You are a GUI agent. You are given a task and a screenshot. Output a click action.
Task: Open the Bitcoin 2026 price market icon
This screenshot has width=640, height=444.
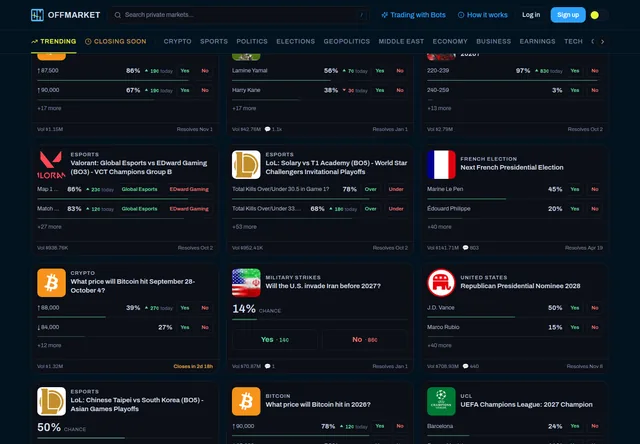click(246, 402)
